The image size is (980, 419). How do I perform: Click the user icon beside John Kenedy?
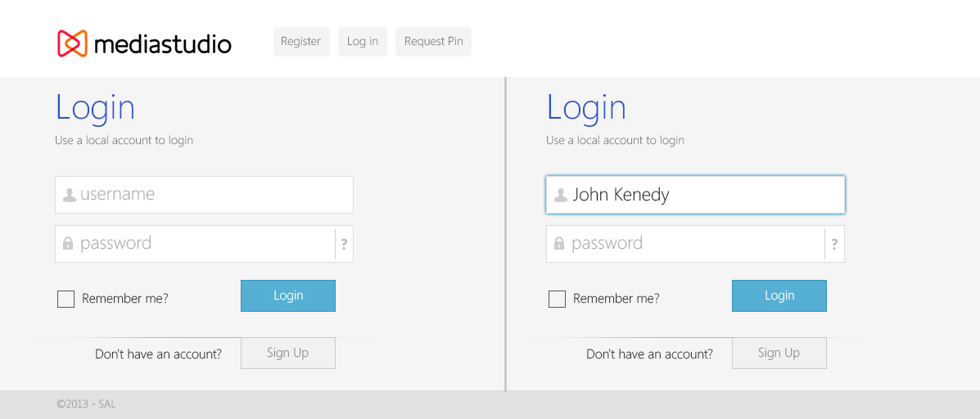(561, 195)
